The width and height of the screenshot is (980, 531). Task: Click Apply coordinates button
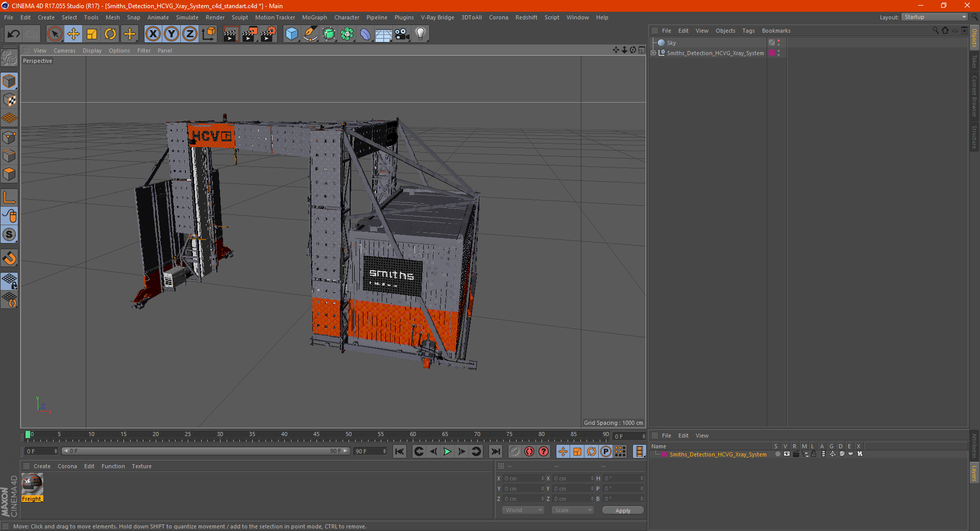[623, 511]
